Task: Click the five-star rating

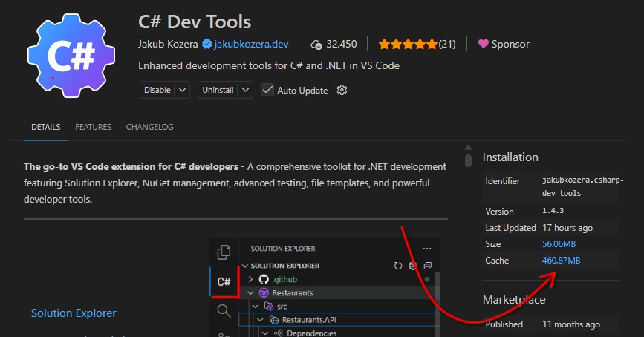Action: tap(408, 44)
